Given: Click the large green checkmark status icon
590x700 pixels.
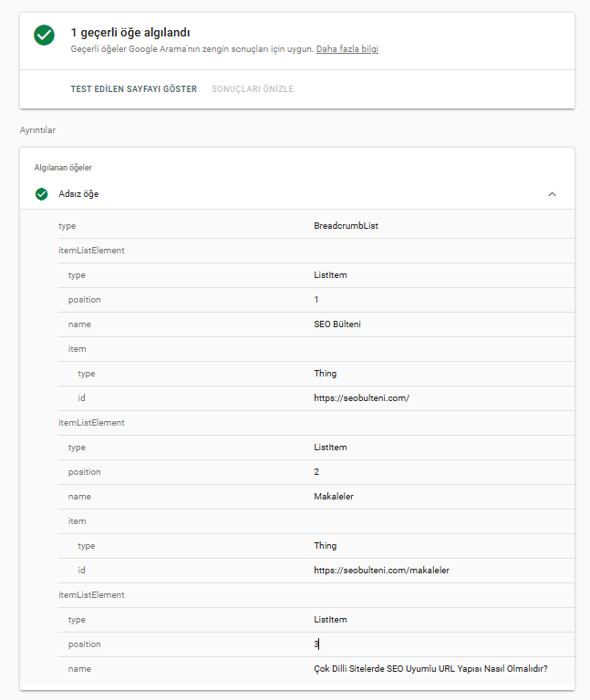Looking at the screenshot, I should tap(44, 35).
